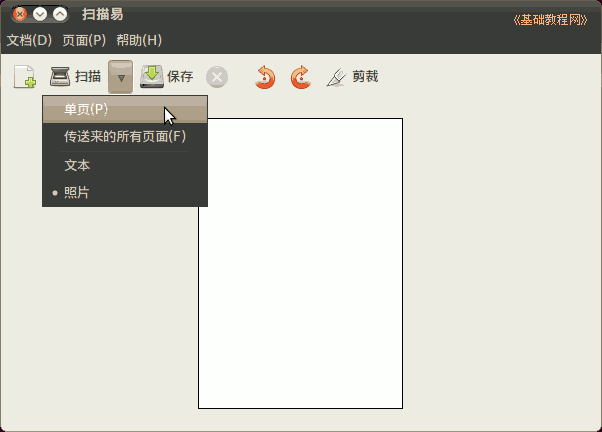Open the 页面(P) menu
The height and width of the screenshot is (432, 602).
[84, 40]
